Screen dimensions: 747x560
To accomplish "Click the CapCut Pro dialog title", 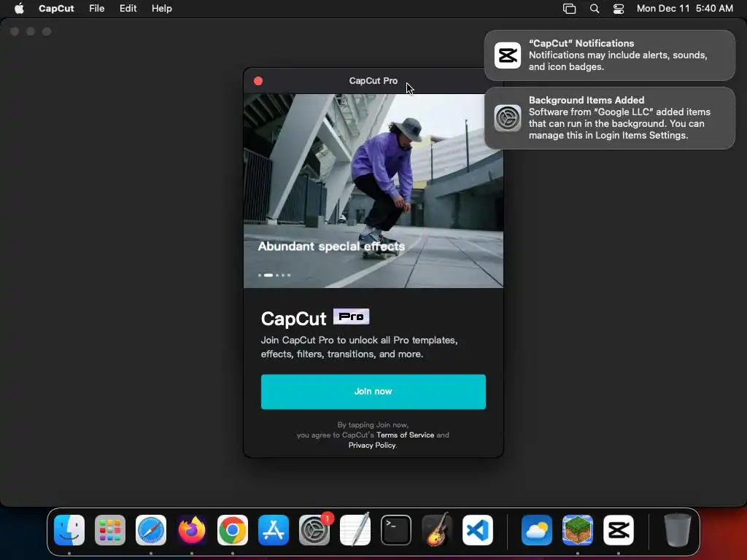I will (373, 81).
